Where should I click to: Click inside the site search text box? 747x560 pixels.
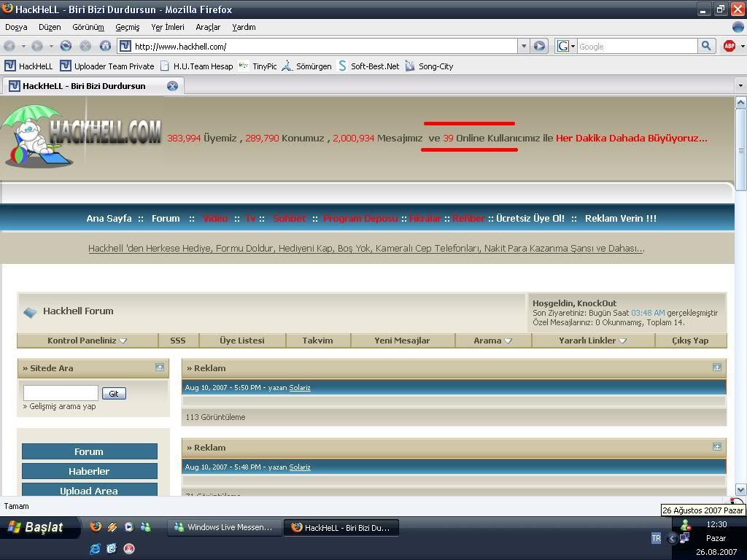click(61, 393)
